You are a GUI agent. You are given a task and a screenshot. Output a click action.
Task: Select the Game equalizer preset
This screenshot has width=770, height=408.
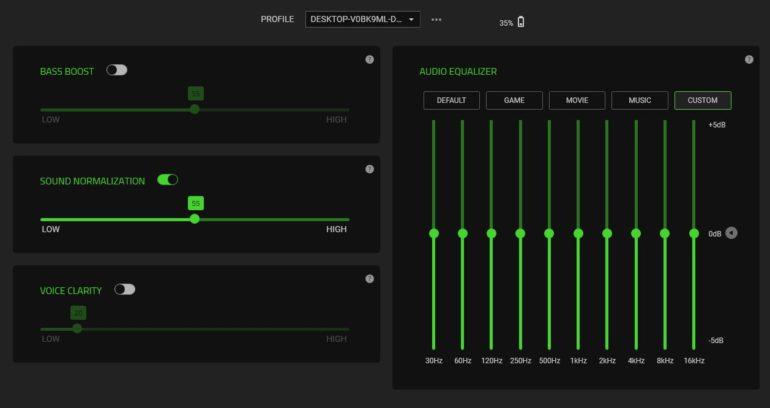(514, 100)
